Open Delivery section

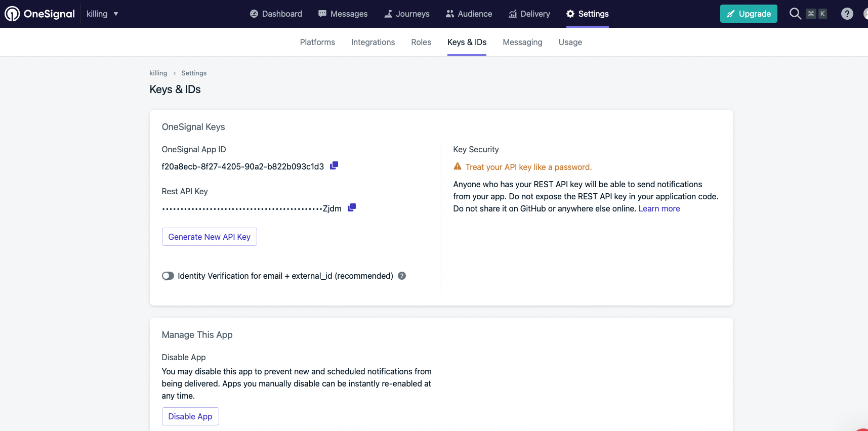tap(529, 14)
